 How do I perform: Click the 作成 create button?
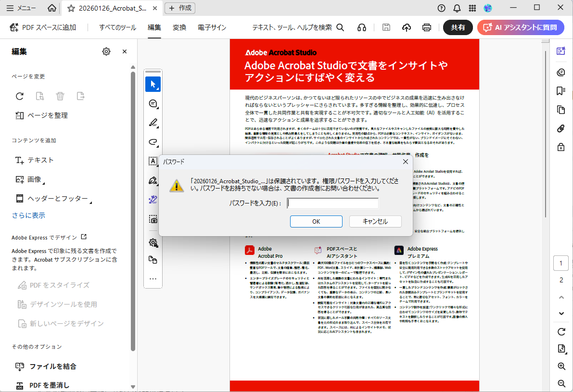pyautogui.click(x=180, y=8)
